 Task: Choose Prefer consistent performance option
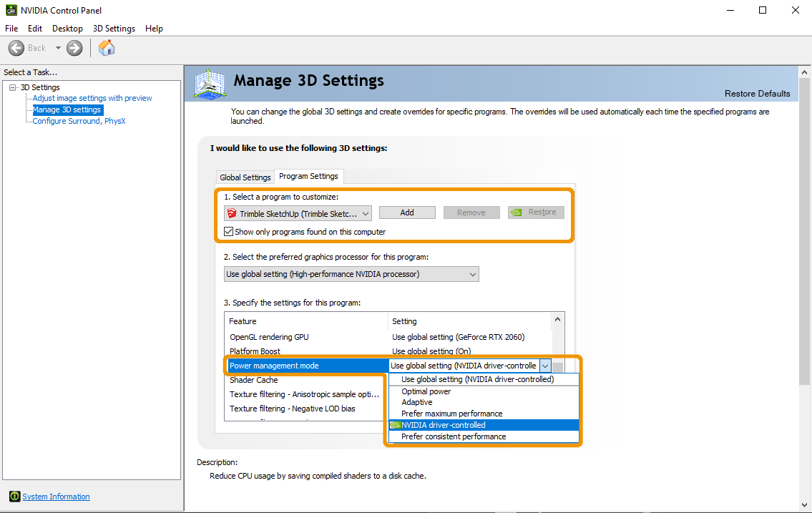[484, 436]
